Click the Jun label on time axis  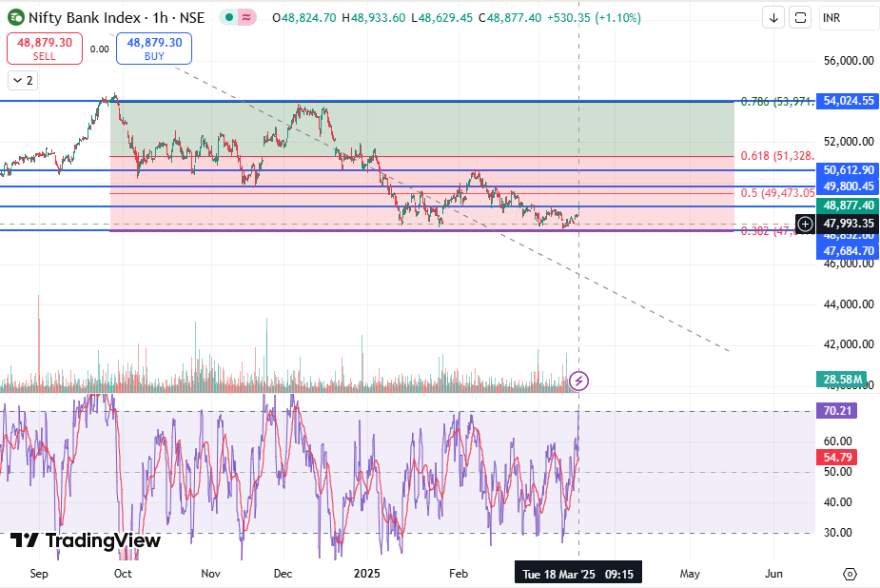coord(773,574)
